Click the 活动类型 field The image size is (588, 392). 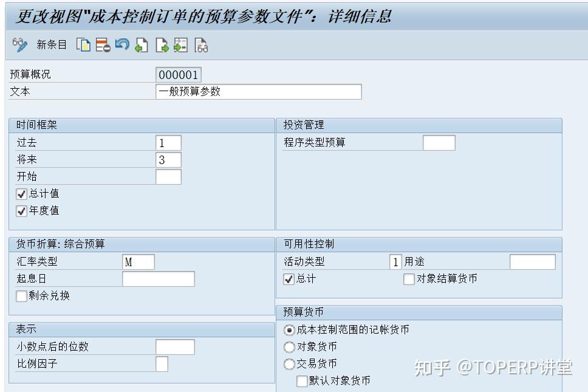coord(395,262)
